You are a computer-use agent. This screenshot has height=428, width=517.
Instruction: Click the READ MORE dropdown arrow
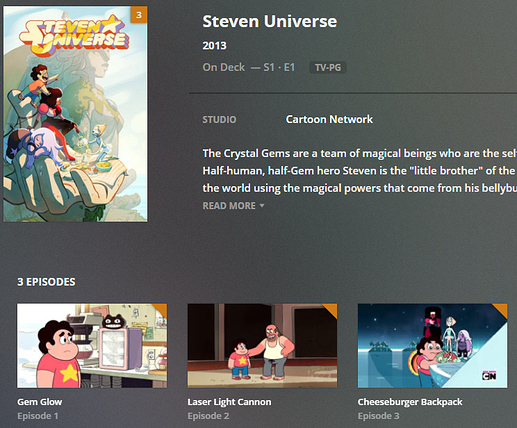262,206
